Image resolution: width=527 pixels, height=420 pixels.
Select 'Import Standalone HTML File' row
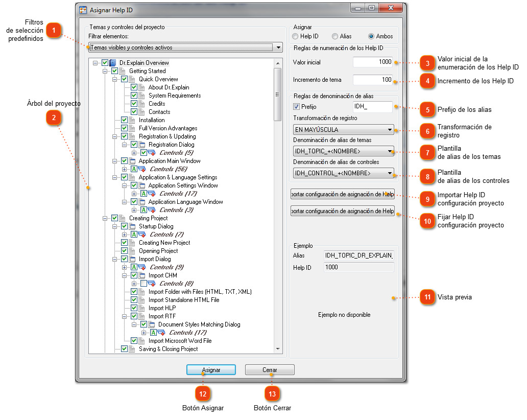click(x=184, y=300)
